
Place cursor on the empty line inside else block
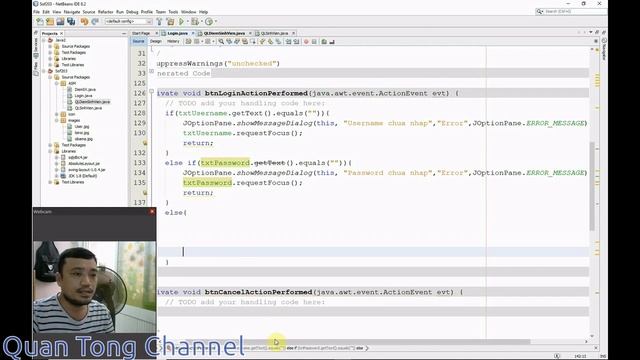(x=373, y=252)
